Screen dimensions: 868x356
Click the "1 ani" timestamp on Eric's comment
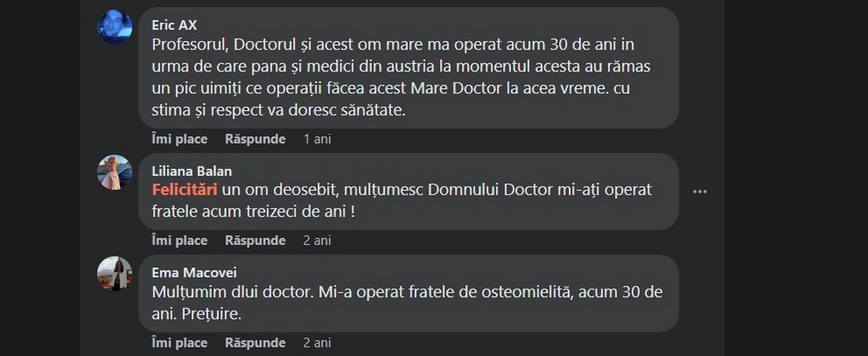[x=317, y=139]
